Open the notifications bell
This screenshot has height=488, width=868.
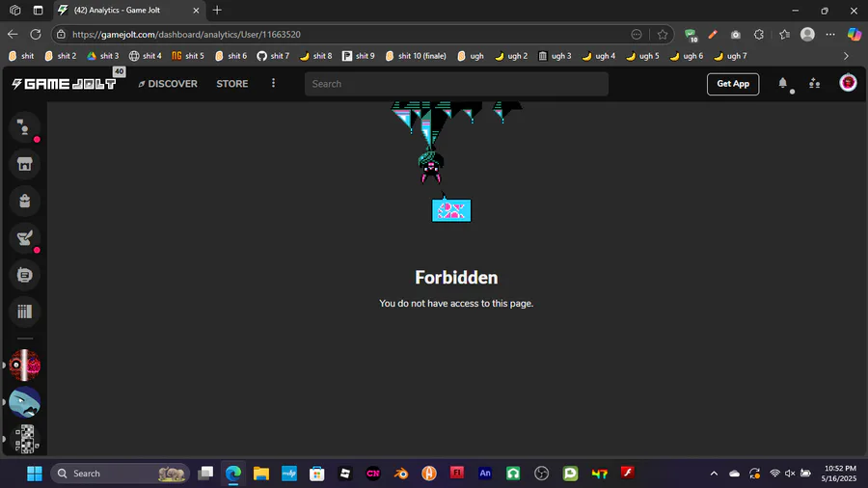783,83
